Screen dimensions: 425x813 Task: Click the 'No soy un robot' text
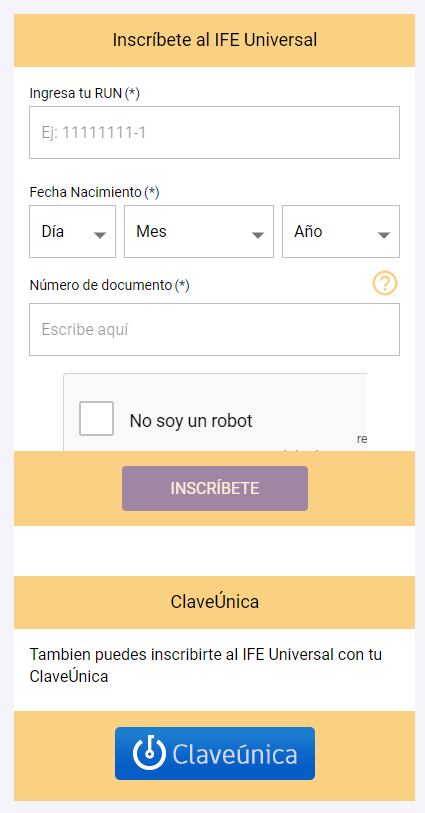point(191,420)
